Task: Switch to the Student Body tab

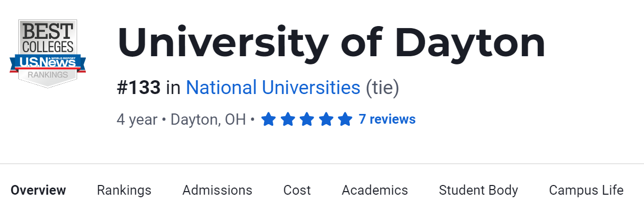Action: [x=478, y=191]
